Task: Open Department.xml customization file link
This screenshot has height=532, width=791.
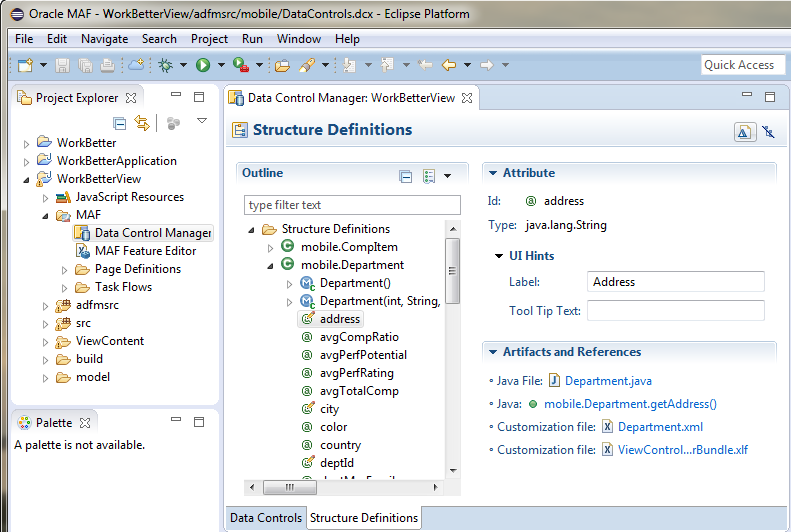Action: [x=660, y=427]
